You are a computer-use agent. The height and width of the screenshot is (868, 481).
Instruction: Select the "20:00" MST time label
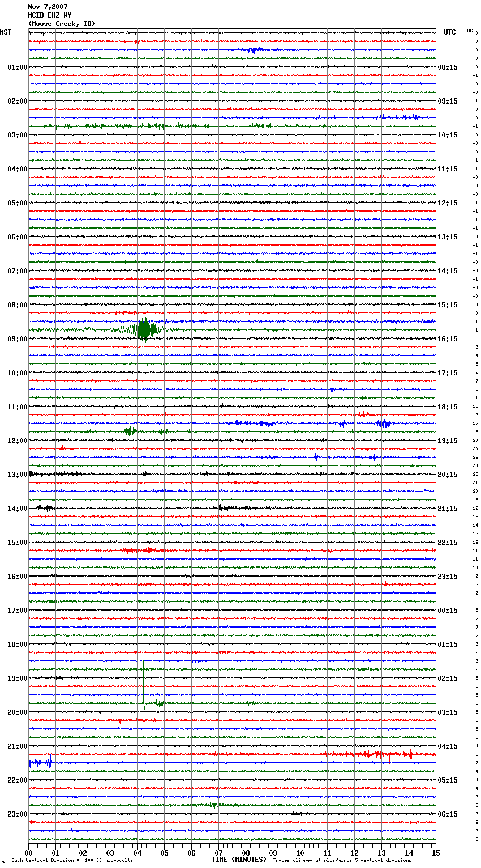[18, 712]
